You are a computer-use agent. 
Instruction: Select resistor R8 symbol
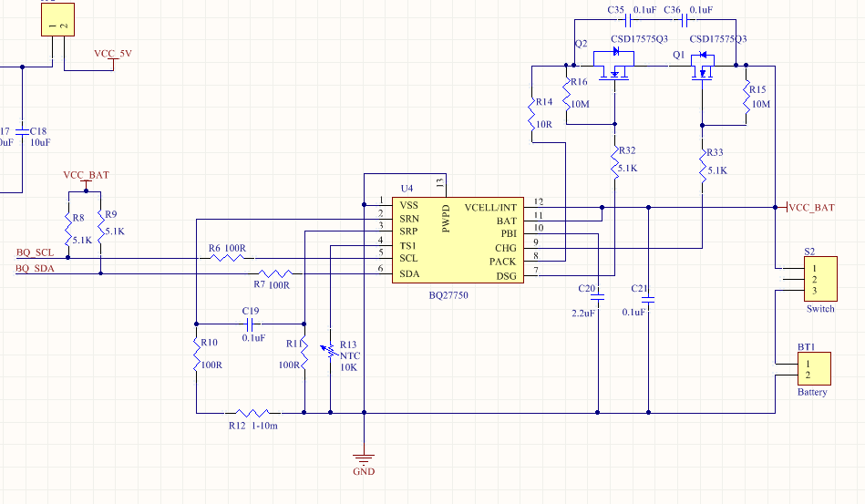click(68, 229)
